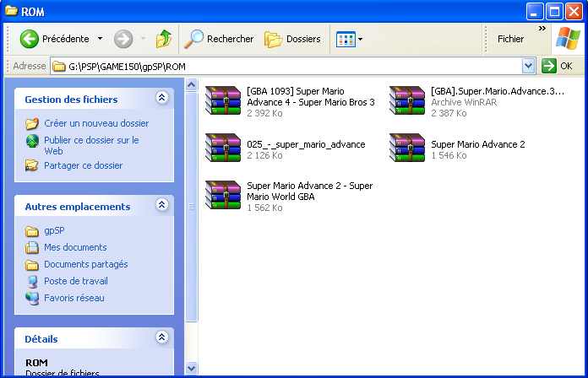Viewport: 588px width, 378px height.
Task: Minimize the ROM window
Action: pos(535,12)
